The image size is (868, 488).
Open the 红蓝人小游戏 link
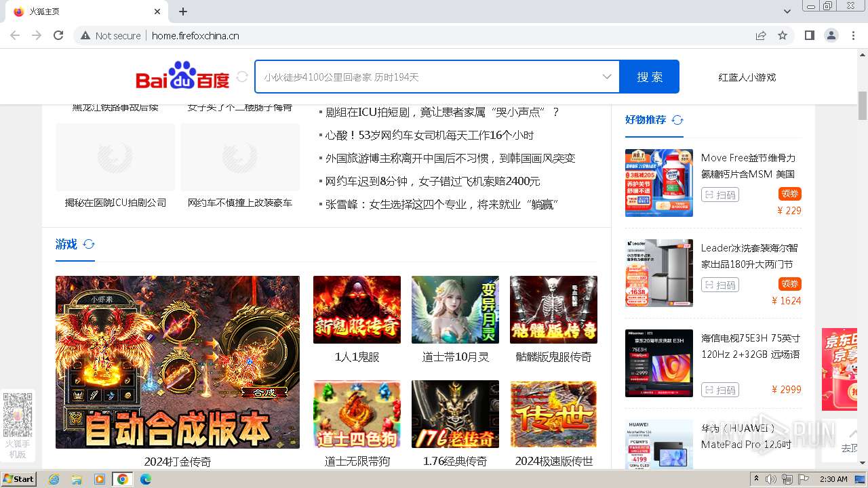click(747, 77)
